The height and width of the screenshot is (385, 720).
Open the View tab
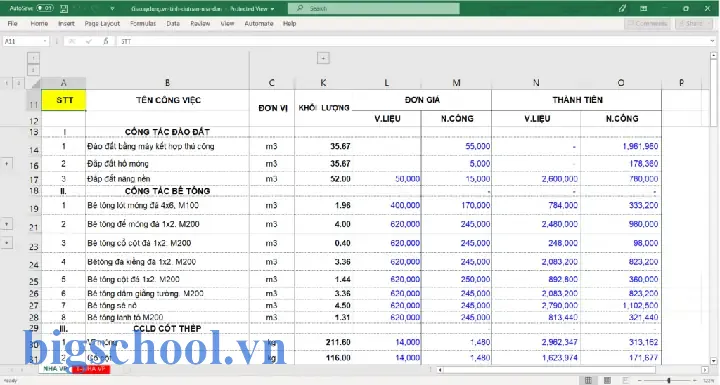tap(227, 23)
